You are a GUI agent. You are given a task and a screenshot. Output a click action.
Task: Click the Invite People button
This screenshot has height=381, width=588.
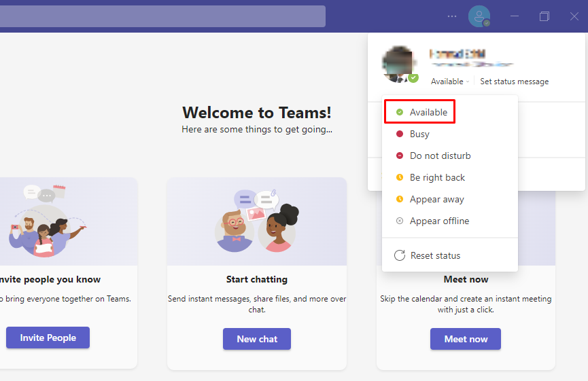pyautogui.click(x=48, y=338)
